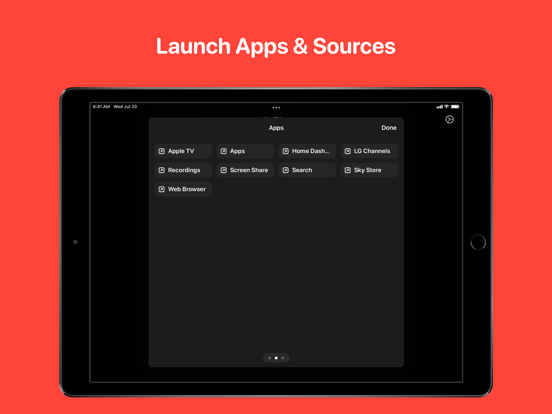Image resolution: width=552 pixels, height=414 pixels.
Task: Click the circular play icon at top right
Action: click(450, 120)
